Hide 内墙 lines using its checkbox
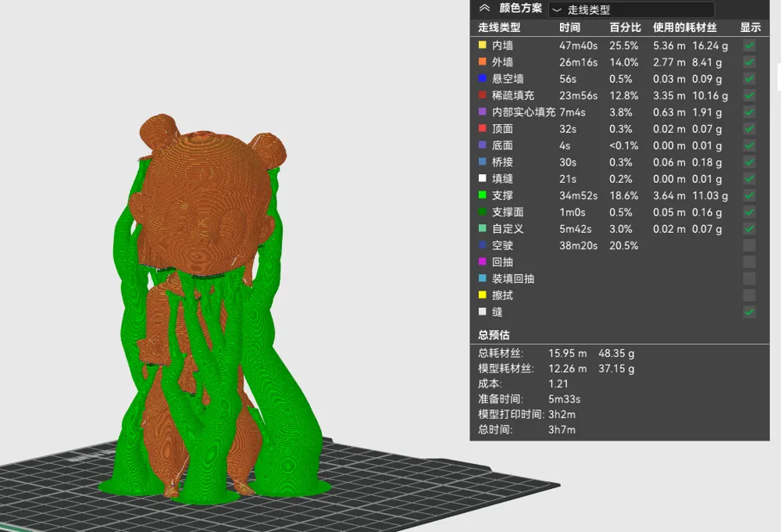Screen dimensions: 781x532 point(749,46)
